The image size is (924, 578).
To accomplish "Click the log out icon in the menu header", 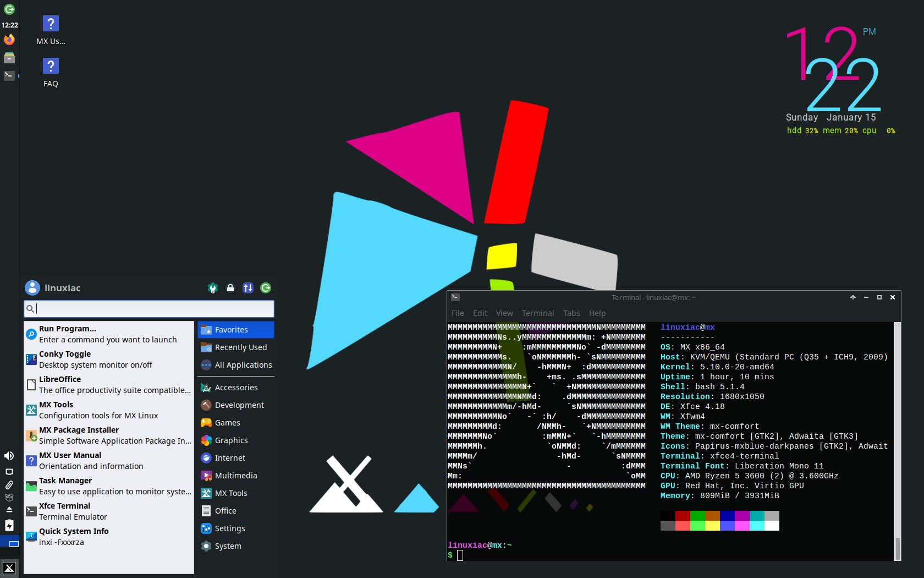I will coord(266,288).
